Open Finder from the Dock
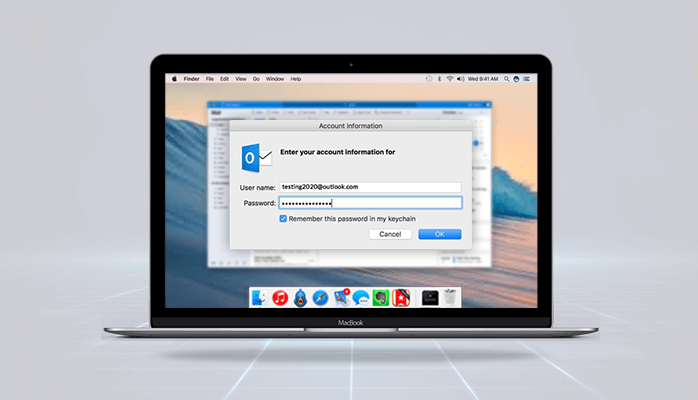 click(x=259, y=298)
